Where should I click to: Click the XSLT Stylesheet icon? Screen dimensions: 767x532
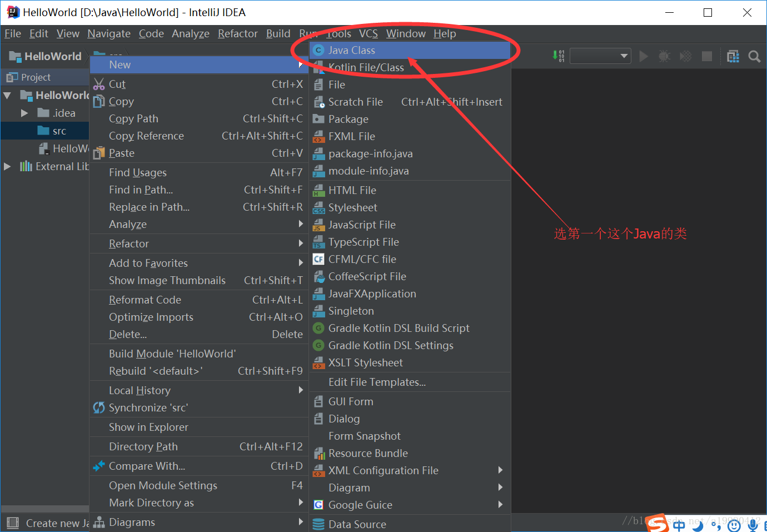(318, 362)
